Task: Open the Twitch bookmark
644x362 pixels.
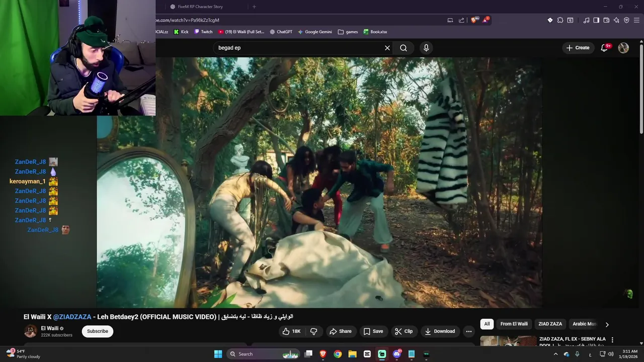Action: tap(203, 32)
